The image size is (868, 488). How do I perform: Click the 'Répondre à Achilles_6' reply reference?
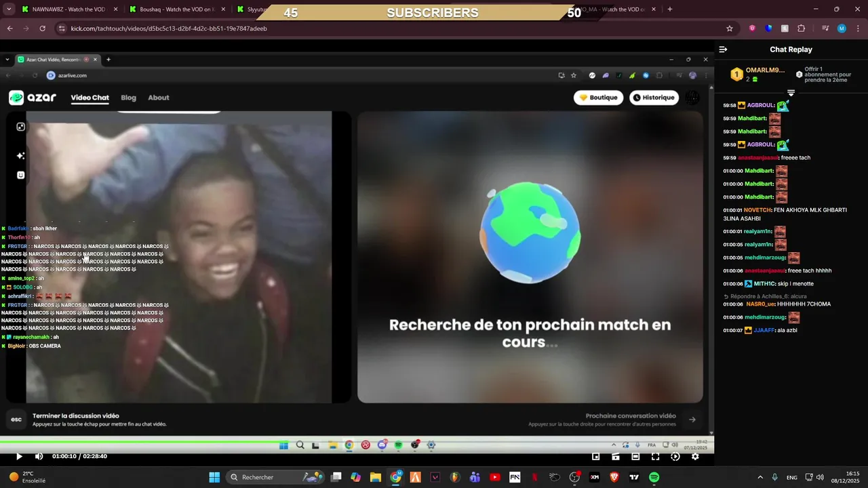764,296
